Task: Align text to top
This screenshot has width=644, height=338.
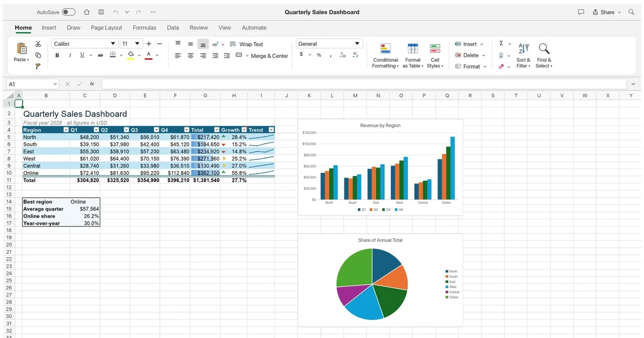Action: click(x=178, y=44)
